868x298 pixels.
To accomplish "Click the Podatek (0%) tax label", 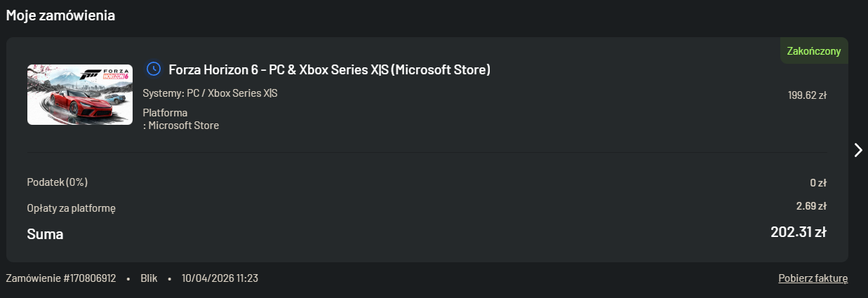I will (58, 182).
